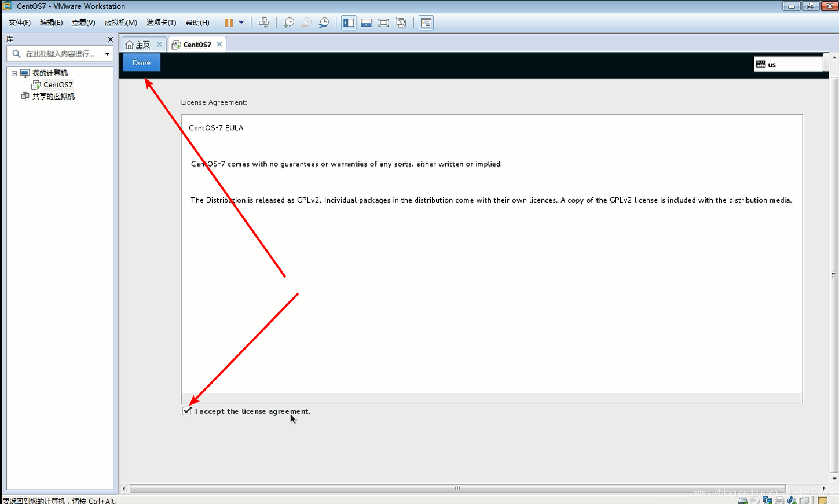Click the 'License Agreement:' label
The image size is (839, 504).
tap(214, 102)
